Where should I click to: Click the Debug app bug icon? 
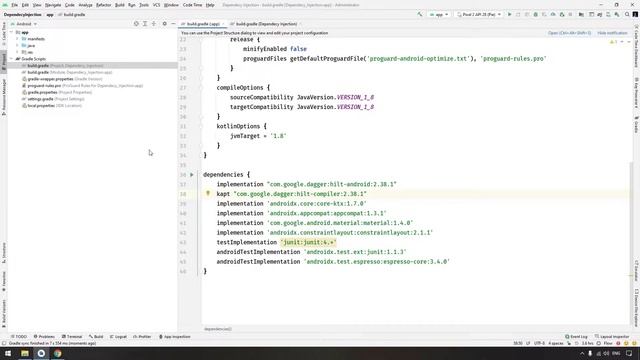536,14
